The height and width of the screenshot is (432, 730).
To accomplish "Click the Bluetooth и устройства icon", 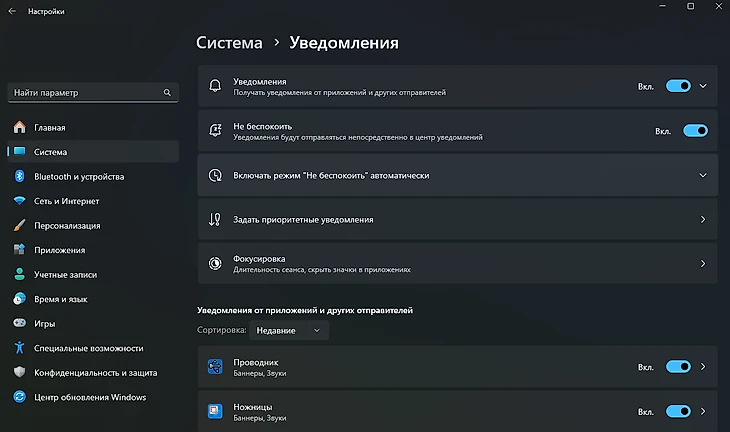I will click(x=18, y=176).
